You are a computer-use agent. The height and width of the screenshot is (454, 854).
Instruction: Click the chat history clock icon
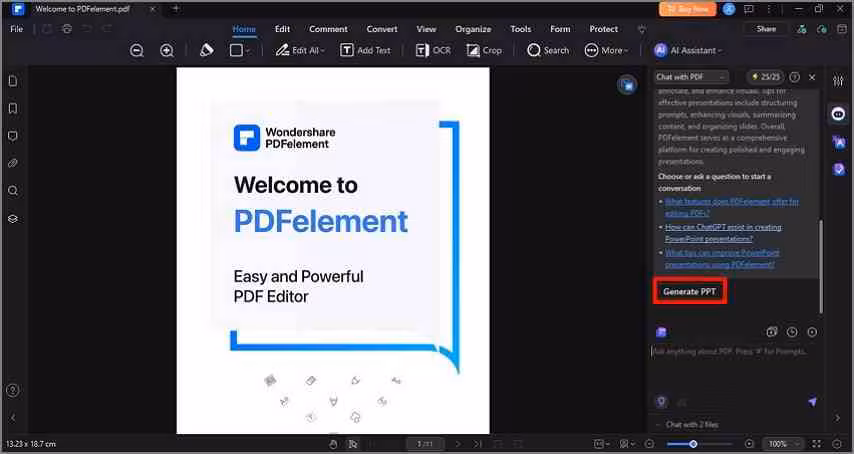(x=792, y=332)
